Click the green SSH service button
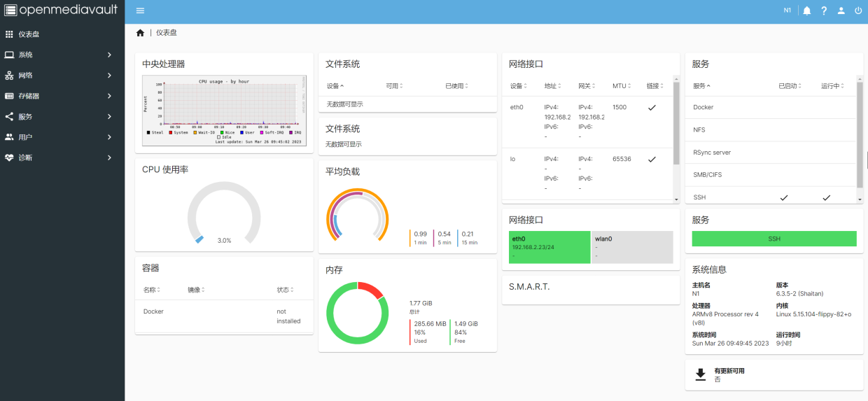The height and width of the screenshot is (401, 868). pos(774,239)
